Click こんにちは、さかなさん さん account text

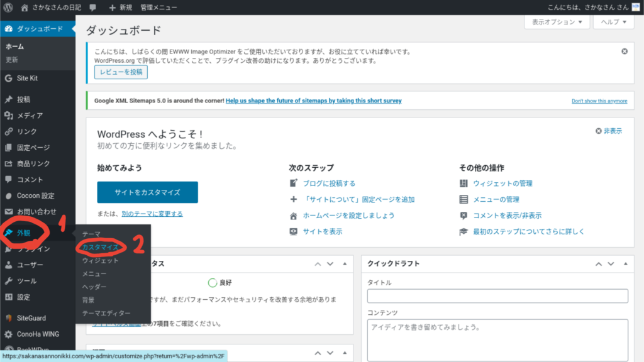[588, 8]
